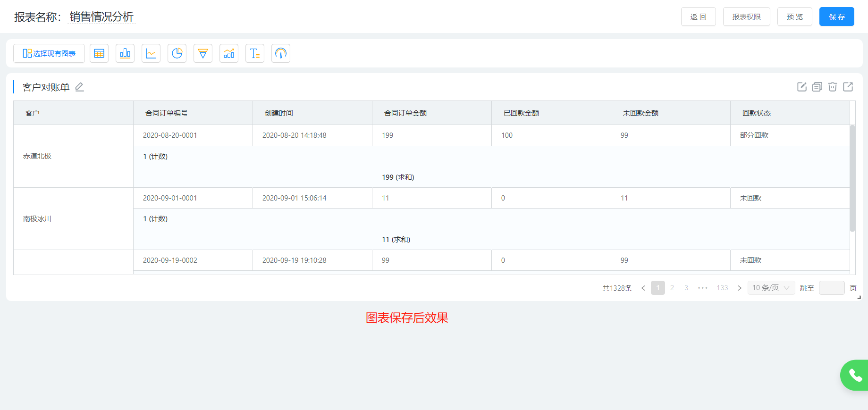Click the 共1328条 total count
Viewport: 868px width, 410px height.
click(x=617, y=288)
